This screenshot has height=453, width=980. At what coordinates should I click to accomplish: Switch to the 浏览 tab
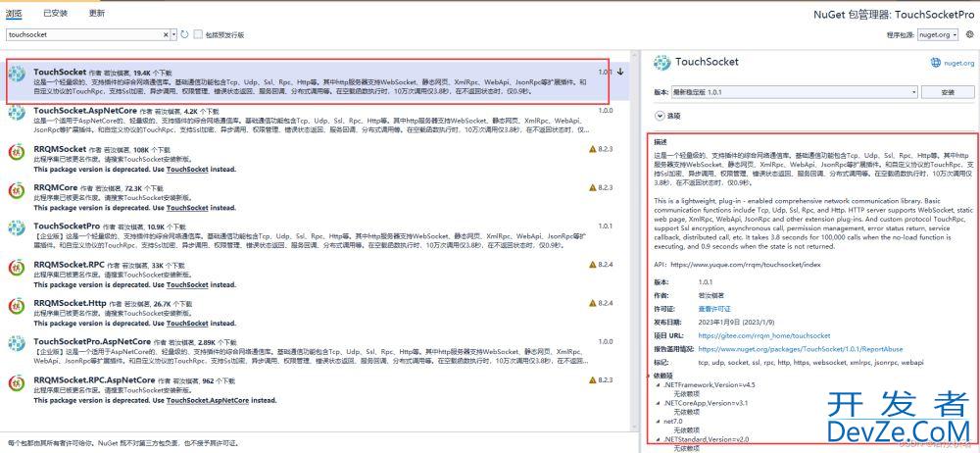point(14,13)
